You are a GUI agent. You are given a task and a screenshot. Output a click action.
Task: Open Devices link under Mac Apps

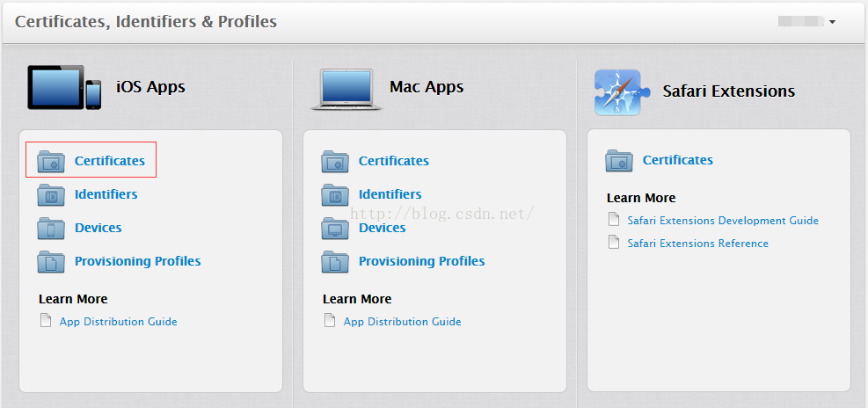point(382,228)
